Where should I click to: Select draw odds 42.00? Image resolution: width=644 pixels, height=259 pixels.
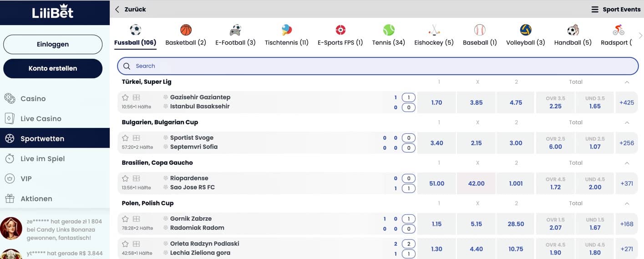pos(476,183)
